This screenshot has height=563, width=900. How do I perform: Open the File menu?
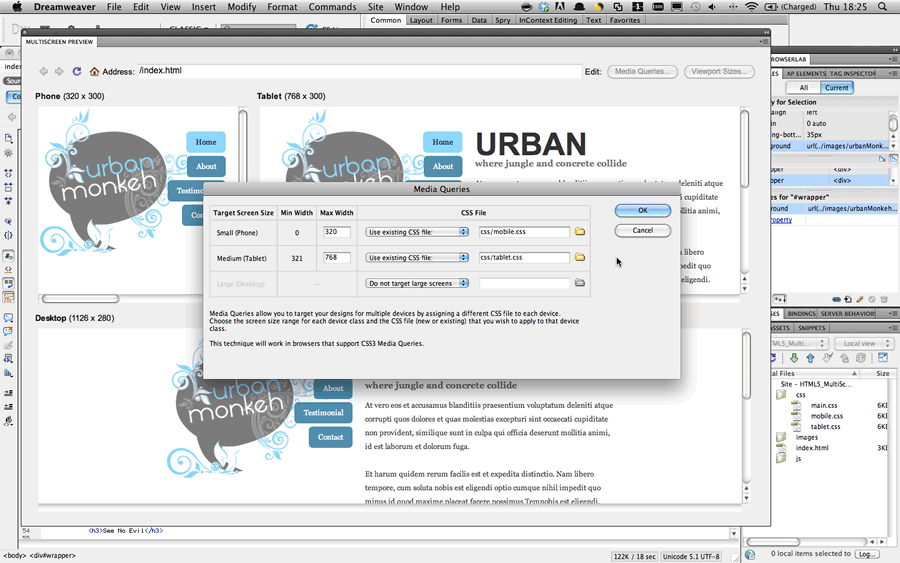pyautogui.click(x=114, y=7)
